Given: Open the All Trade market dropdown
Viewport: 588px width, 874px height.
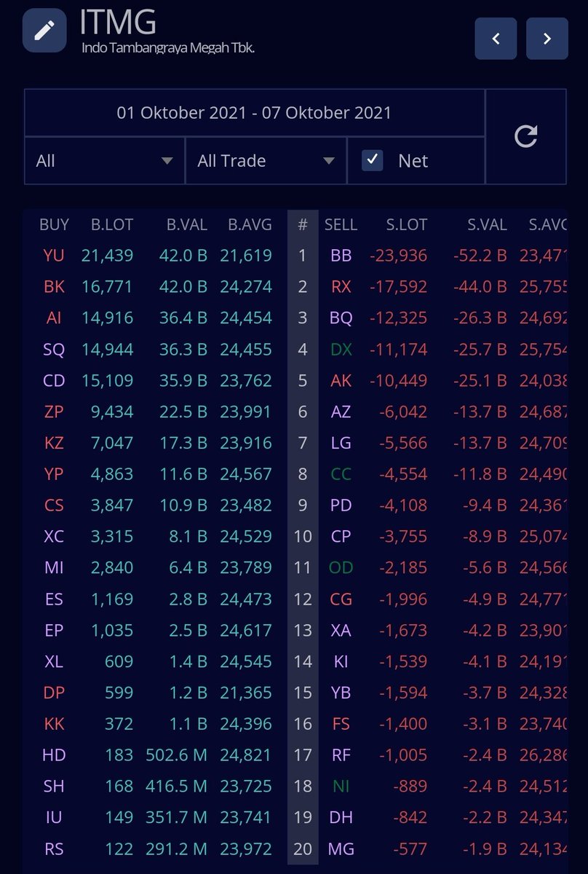Looking at the screenshot, I should (x=266, y=160).
